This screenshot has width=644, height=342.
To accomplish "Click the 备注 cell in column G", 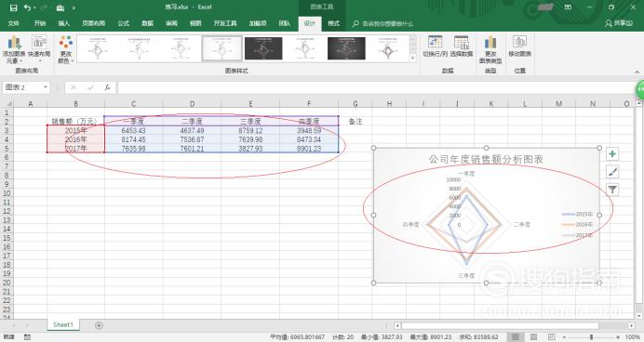I will tap(356, 122).
